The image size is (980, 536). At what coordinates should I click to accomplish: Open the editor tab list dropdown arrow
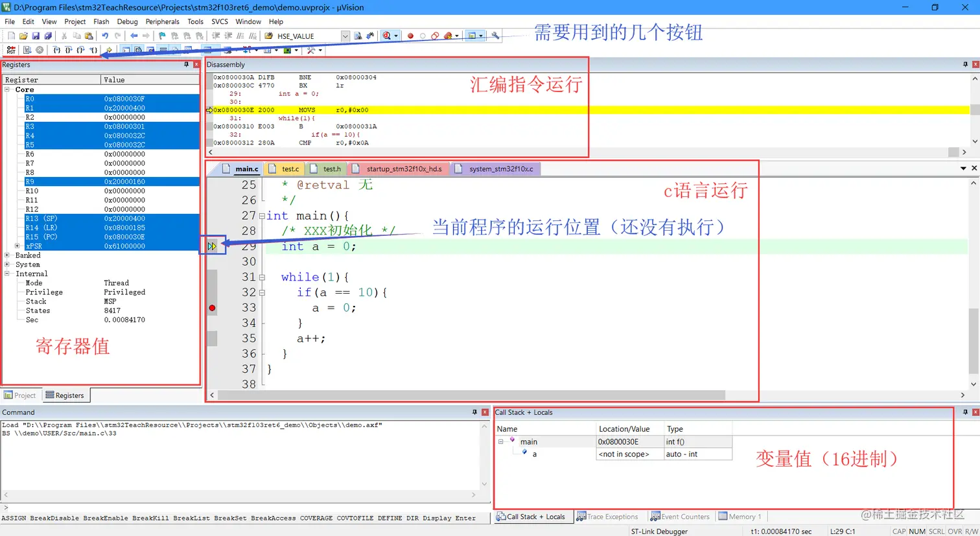coord(963,169)
